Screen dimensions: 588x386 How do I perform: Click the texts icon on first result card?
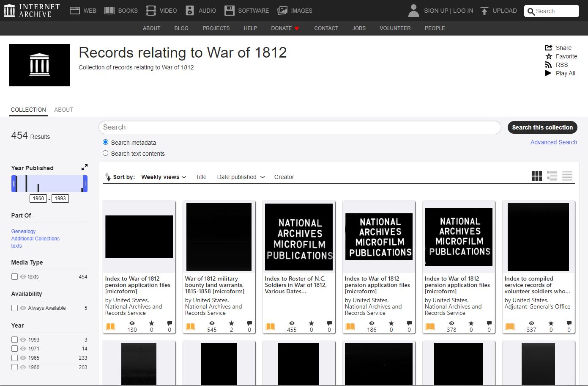coord(110,326)
